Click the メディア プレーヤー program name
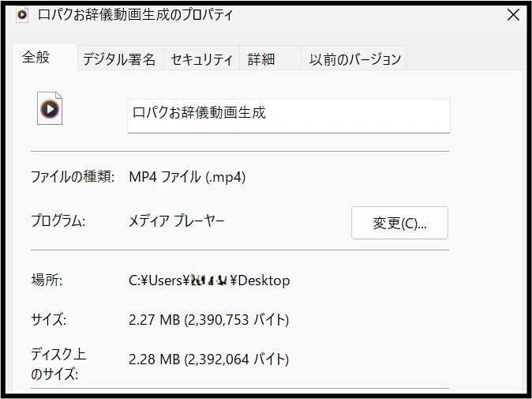This screenshot has height=399, width=532. [177, 221]
